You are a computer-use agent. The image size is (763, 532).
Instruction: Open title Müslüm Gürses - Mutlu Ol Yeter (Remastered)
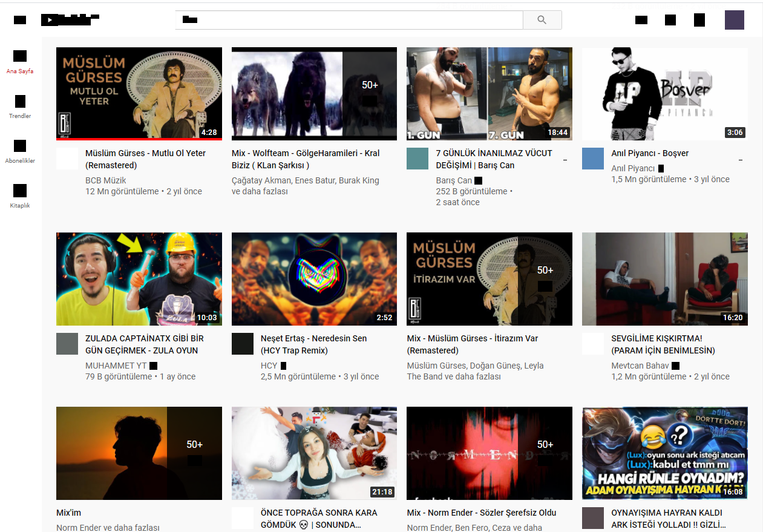[145, 159]
